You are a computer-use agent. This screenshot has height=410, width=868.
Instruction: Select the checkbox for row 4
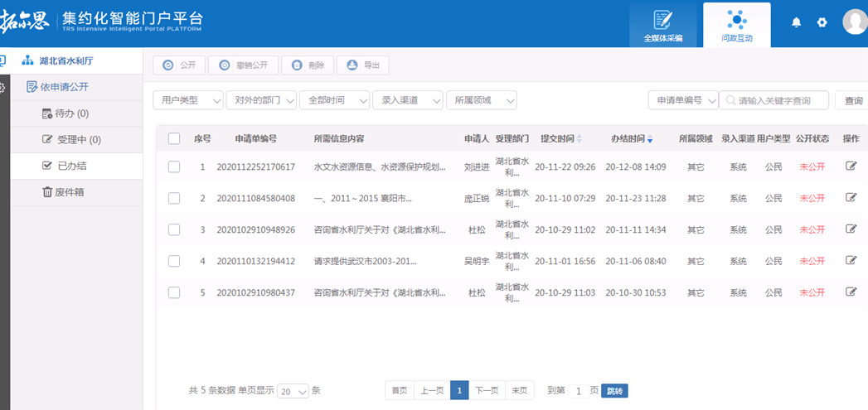click(174, 261)
